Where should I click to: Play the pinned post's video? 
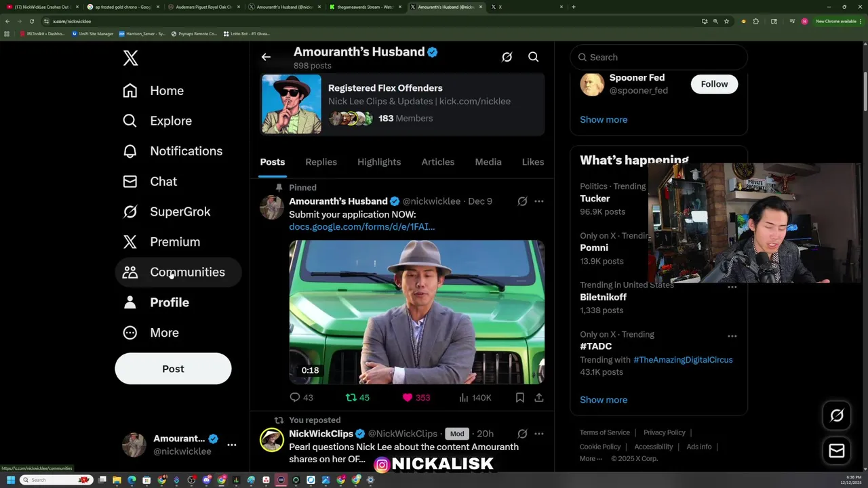click(416, 312)
